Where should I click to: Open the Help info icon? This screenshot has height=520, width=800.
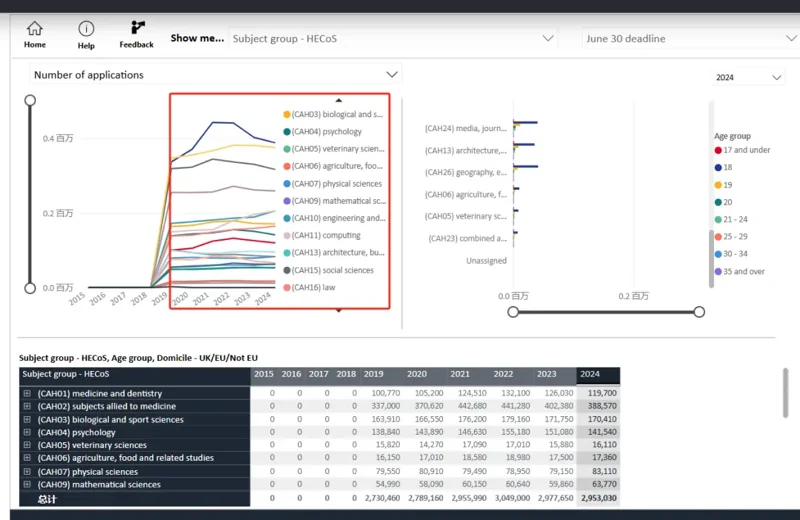tap(86, 29)
